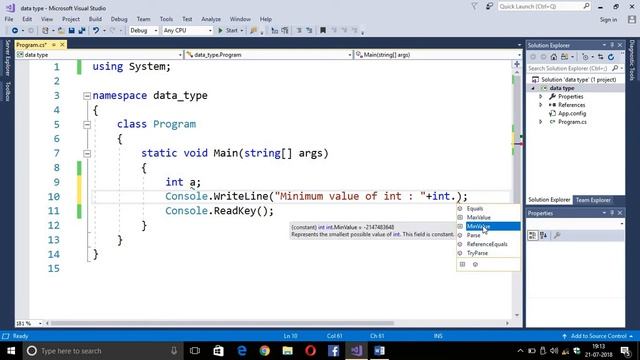The width and height of the screenshot is (640, 360).
Task: Expand the References node in Solution Explorer
Action: coord(541,105)
